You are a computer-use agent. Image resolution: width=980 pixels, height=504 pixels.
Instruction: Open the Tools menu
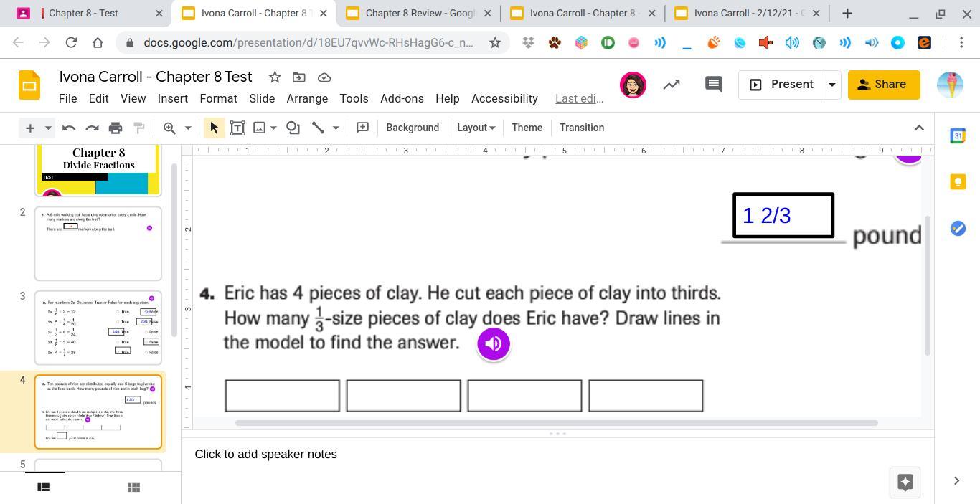click(x=354, y=98)
